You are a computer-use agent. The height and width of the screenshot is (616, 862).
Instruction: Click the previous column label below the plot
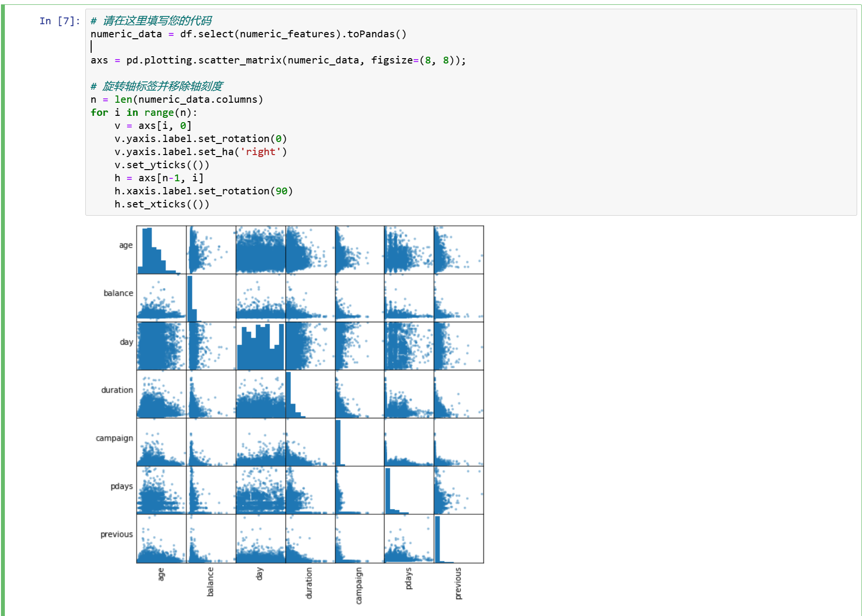pyautogui.click(x=458, y=584)
